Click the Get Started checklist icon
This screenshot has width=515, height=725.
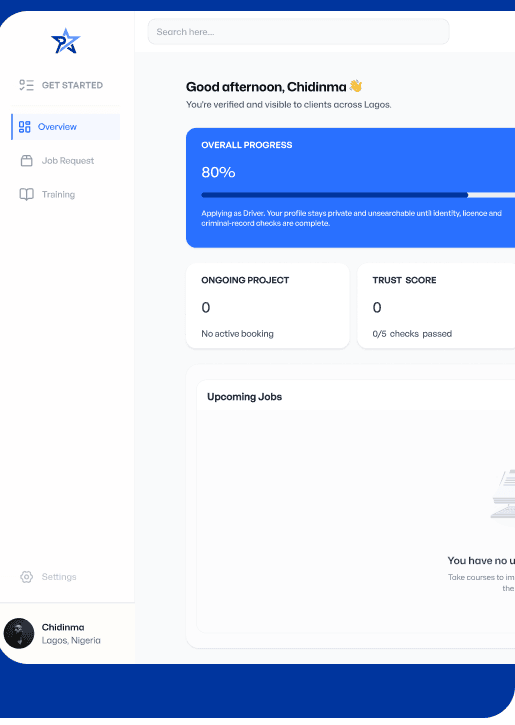26,85
